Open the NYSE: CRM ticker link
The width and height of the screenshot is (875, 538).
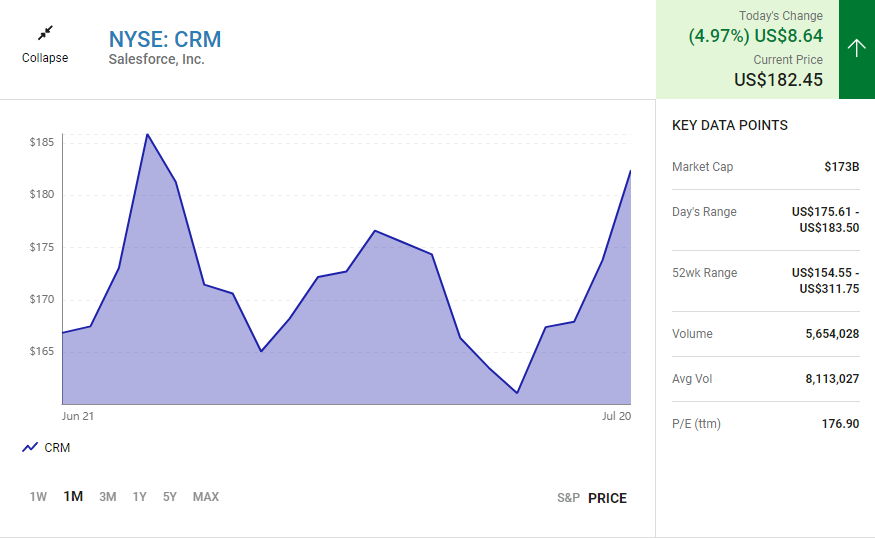[x=165, y=39]
